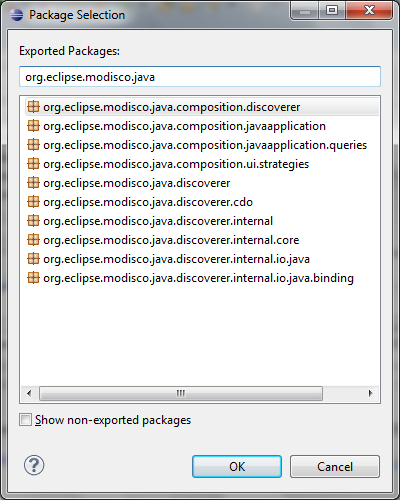Enable Show non-exported packages checkbox
The width and height of the screenshot is (400, 500).
[25, 420]
